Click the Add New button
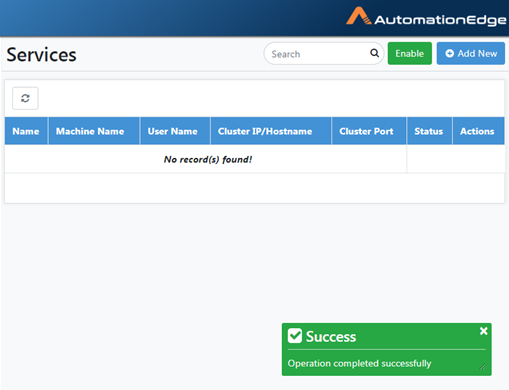 point(471,53)
